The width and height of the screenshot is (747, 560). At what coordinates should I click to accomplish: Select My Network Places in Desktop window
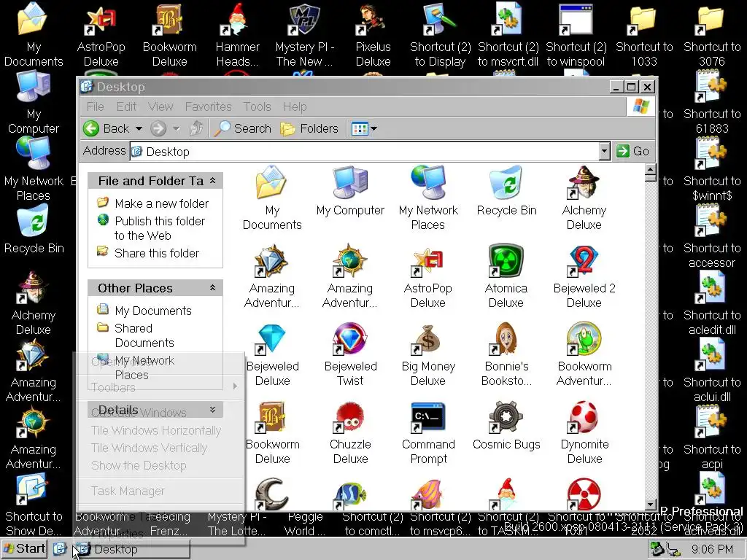427,198
